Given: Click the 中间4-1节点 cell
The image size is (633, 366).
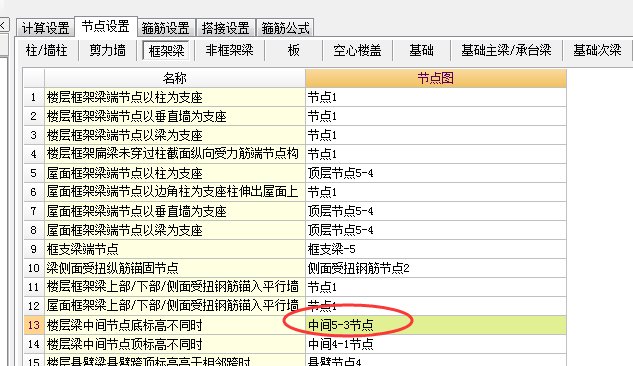Looking at the screenshot, I should pos(436,344).
